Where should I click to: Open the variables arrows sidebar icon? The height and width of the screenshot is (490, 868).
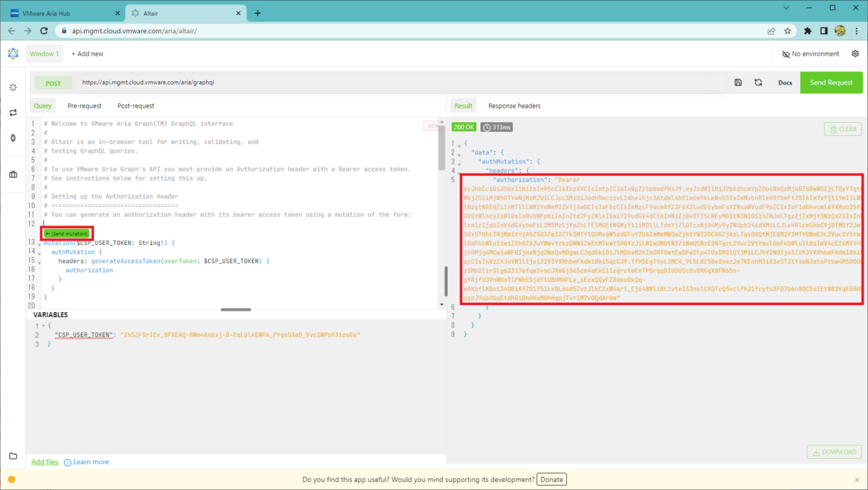12,113
